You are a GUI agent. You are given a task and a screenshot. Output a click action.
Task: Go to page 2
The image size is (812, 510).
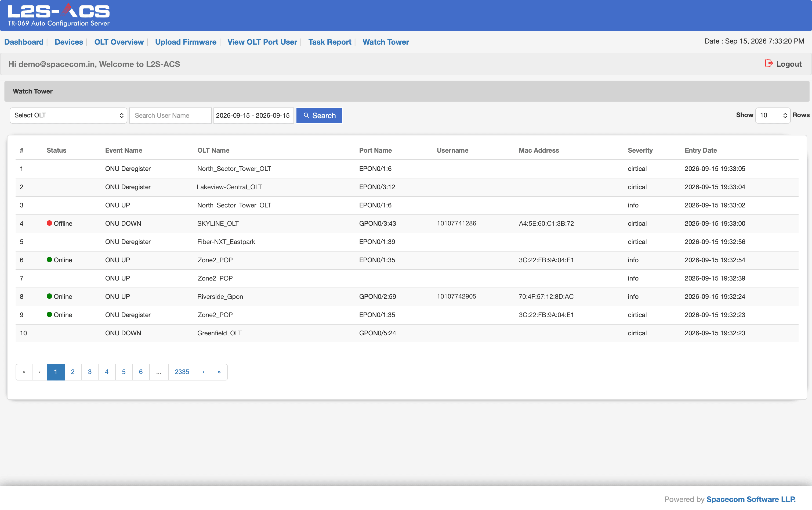[x=73, y=372]
